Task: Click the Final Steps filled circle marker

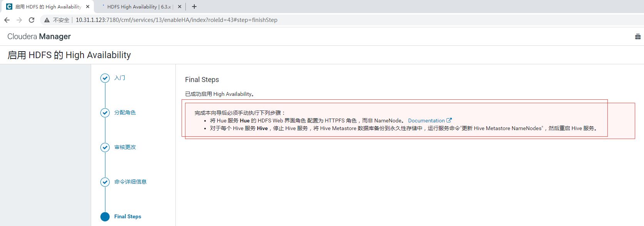Action: pos(105,217)
